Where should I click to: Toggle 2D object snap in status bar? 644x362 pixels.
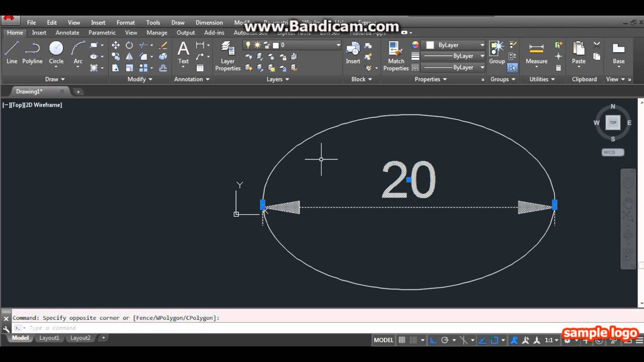pyautogui.click(x=495, y=340)
